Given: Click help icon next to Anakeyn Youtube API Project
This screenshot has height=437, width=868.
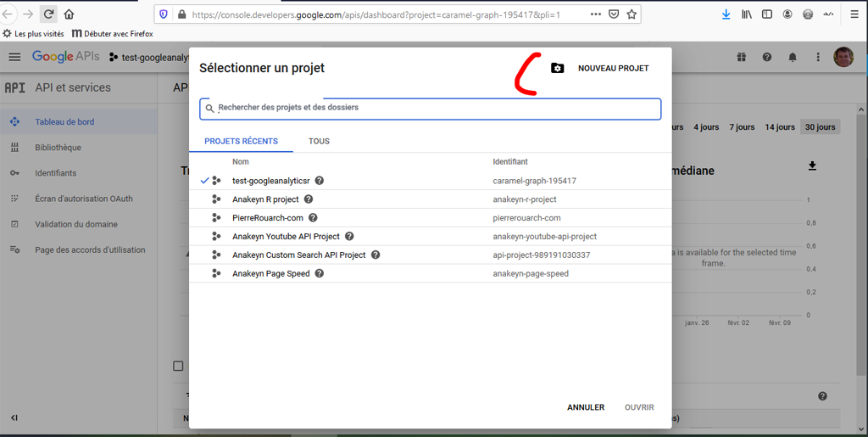Looking at the screenshot, I should pyautogui.click(x=349, y=237).
